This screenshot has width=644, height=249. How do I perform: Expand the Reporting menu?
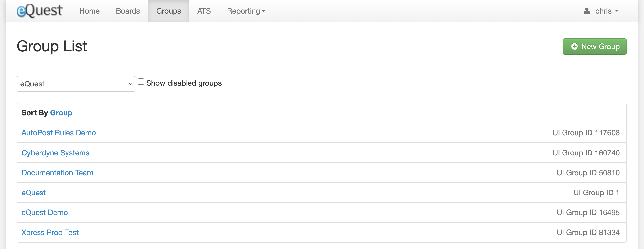[245, 11]
